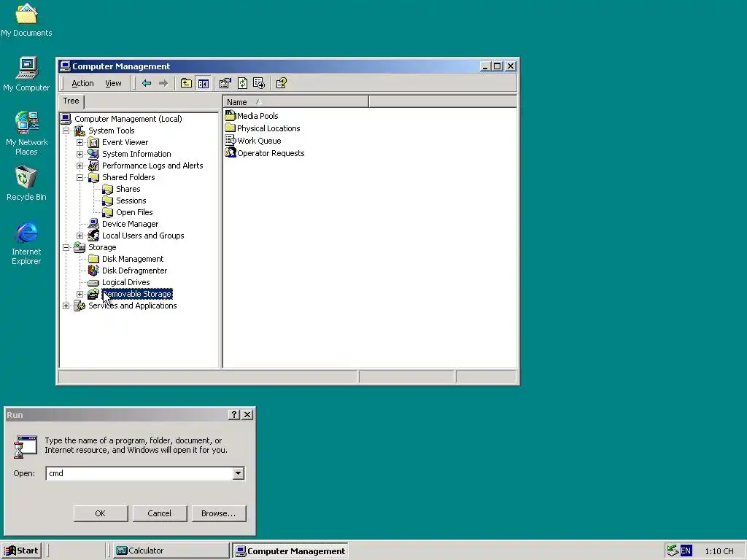Click the Physical Locations list label

pos(268,128)
